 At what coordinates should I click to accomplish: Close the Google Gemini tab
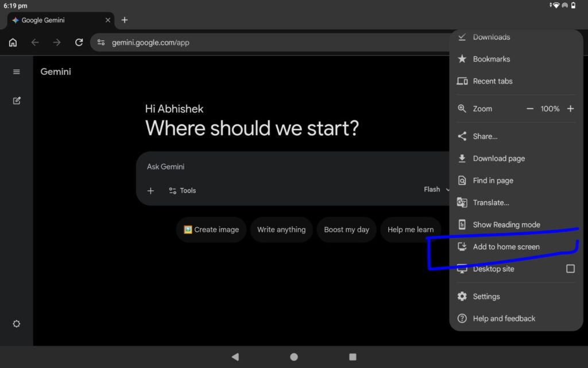click(x=107, y=20)
